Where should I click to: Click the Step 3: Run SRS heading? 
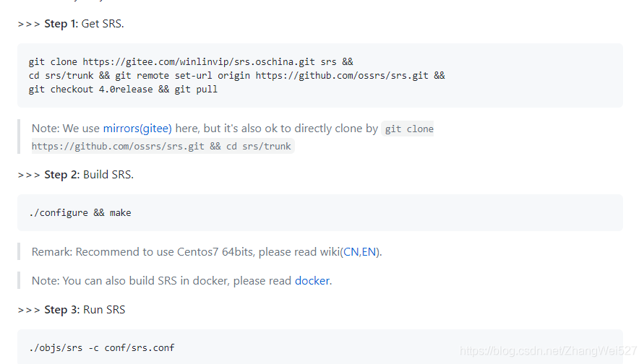click(x=85, y=310)
